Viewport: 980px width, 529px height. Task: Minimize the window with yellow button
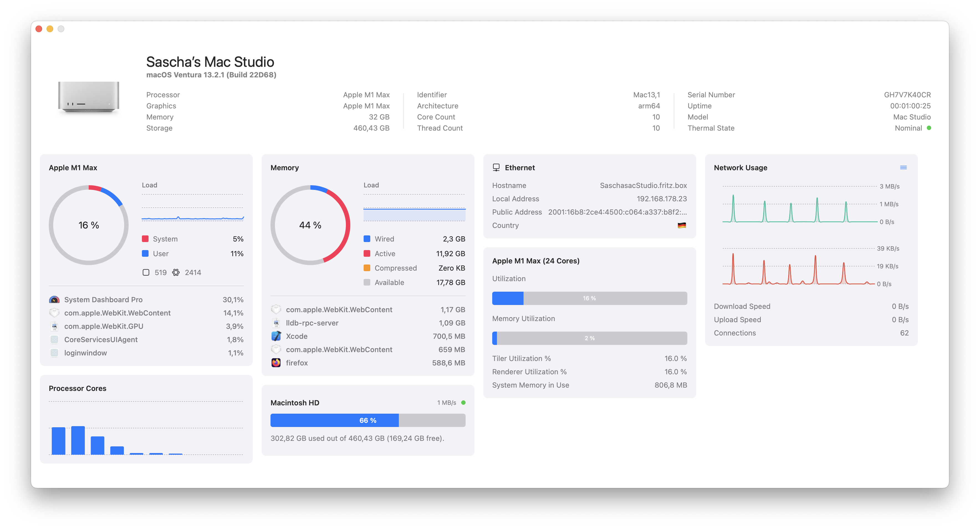coord(50,29)
